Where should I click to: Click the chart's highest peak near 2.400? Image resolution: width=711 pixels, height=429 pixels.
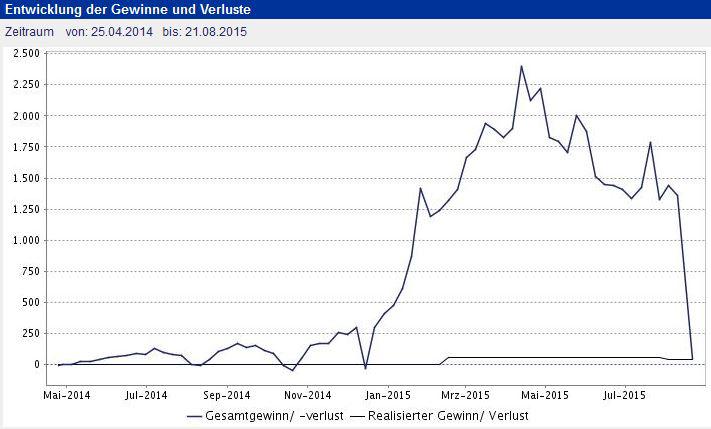[x=521, y=66]
